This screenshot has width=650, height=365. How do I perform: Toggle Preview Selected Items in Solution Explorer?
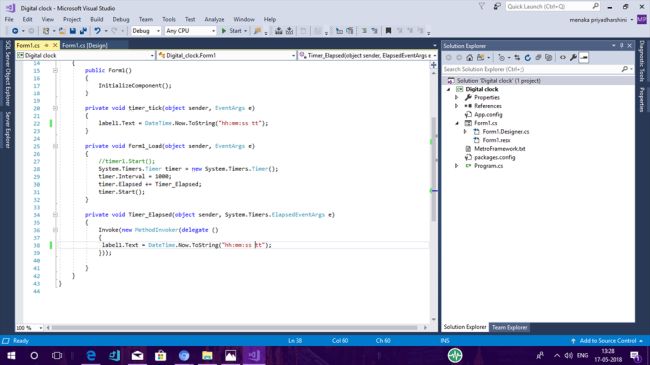pos(584,58)
